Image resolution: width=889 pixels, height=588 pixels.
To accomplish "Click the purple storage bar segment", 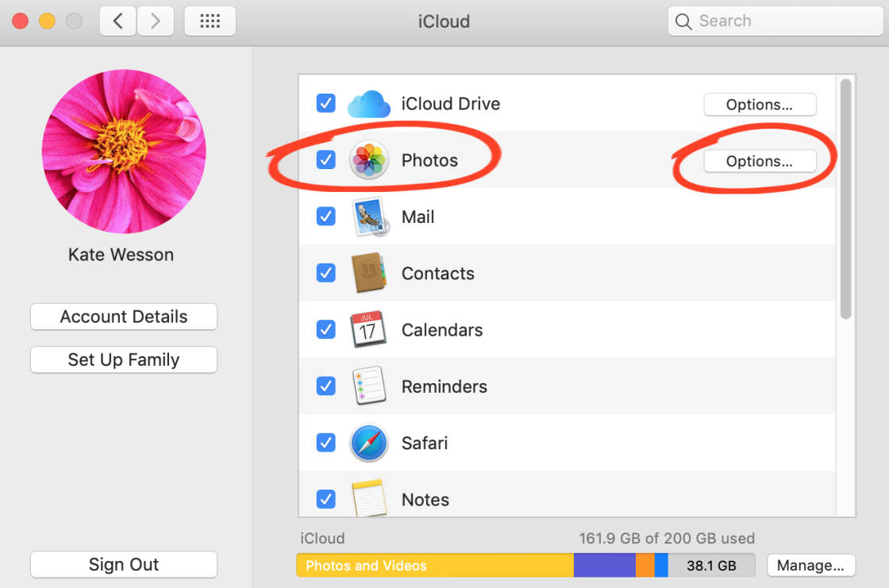I will click(604, 565).
